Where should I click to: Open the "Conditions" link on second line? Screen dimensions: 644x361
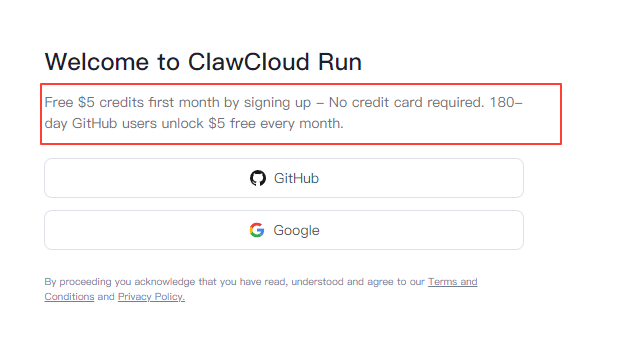pos(69,297)
